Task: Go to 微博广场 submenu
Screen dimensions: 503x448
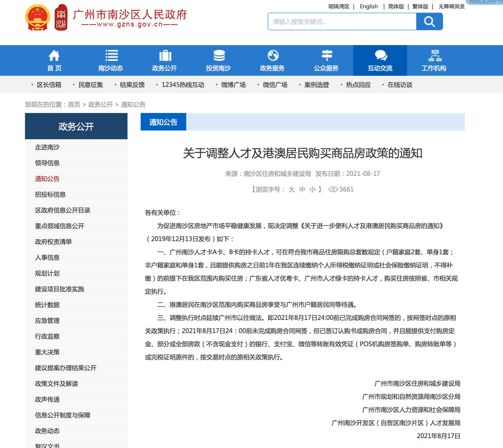Action: pos(234,85)
